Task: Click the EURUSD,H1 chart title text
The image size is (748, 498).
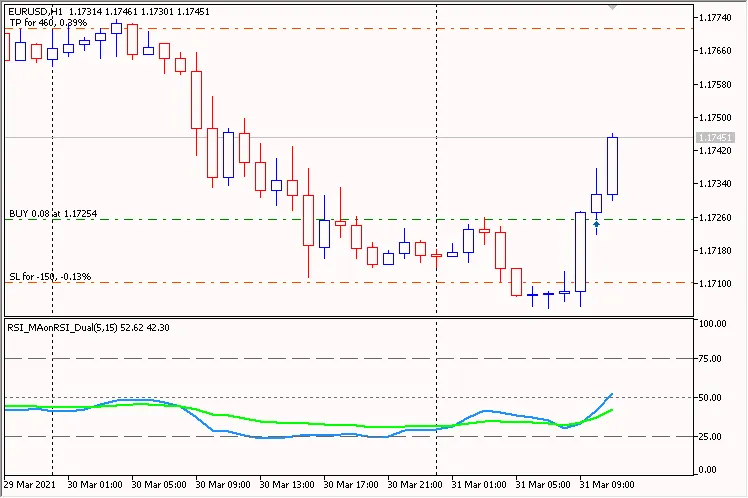Action: [x=35, y=11]
